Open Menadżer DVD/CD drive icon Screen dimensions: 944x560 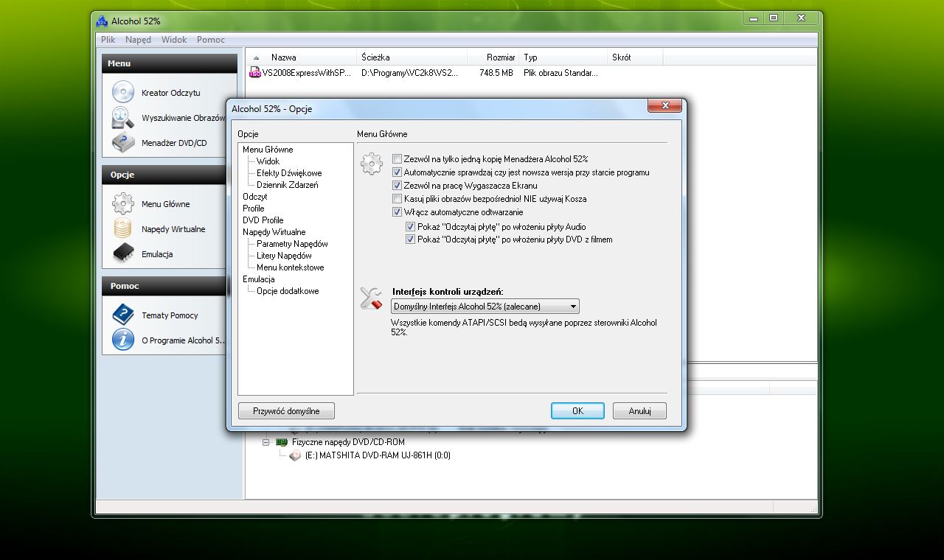[x=122, y=142]
